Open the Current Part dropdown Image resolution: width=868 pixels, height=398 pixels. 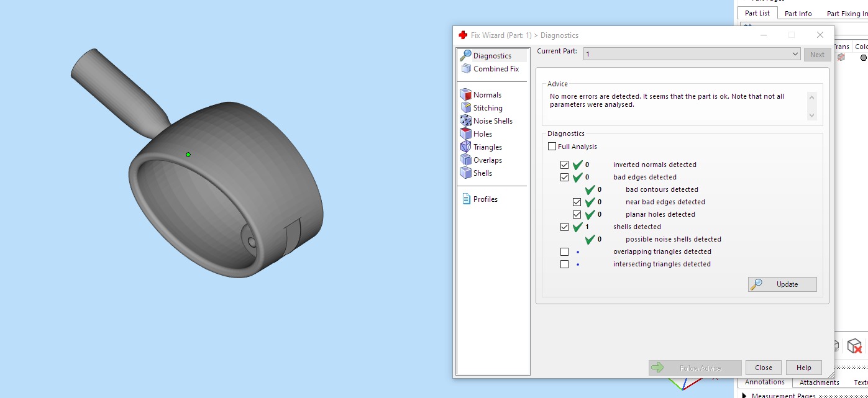[692, 54]
